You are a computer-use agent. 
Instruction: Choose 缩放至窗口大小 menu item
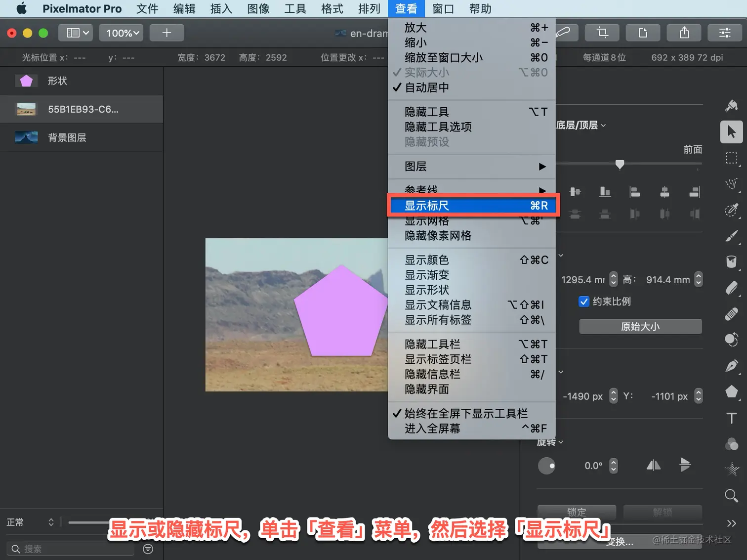point(472,57)
